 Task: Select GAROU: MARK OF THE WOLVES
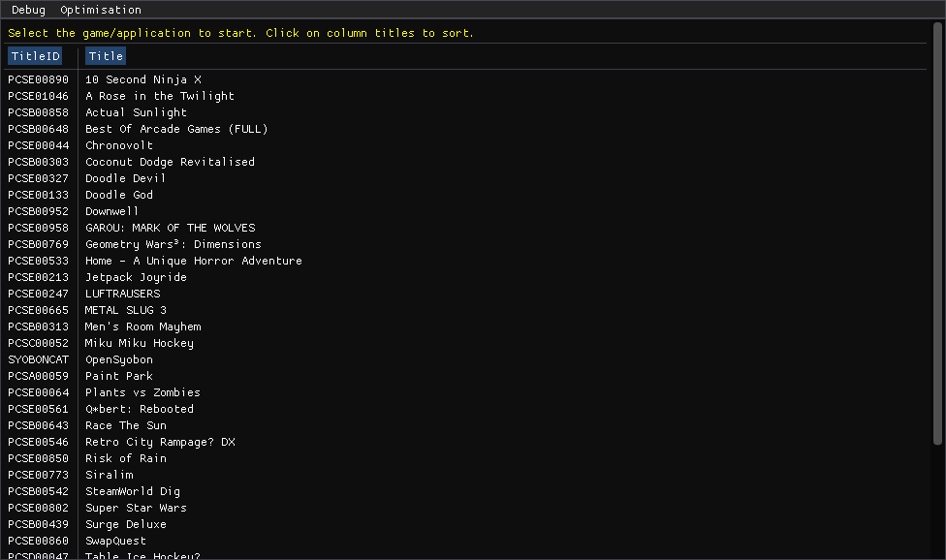point(171,228)
